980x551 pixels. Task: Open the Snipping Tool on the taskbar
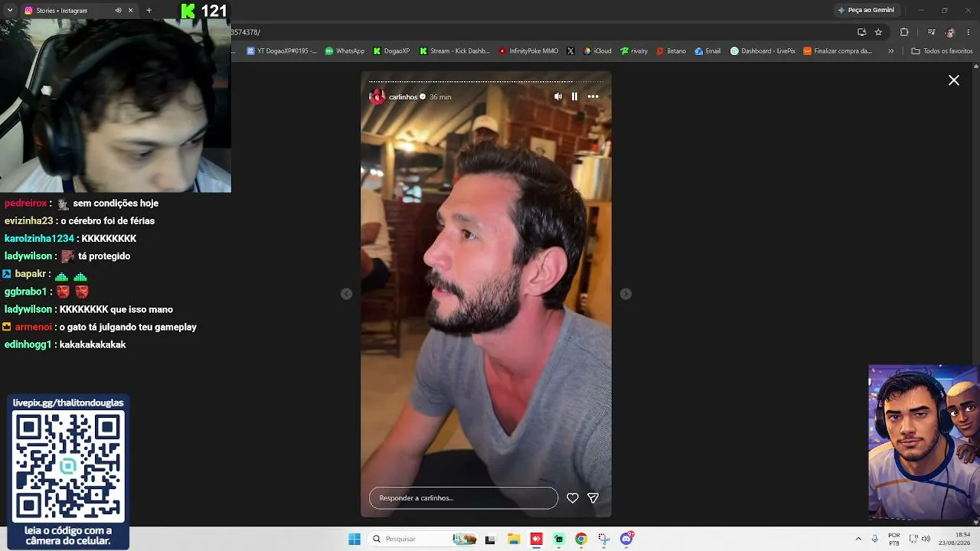point(604,539)
